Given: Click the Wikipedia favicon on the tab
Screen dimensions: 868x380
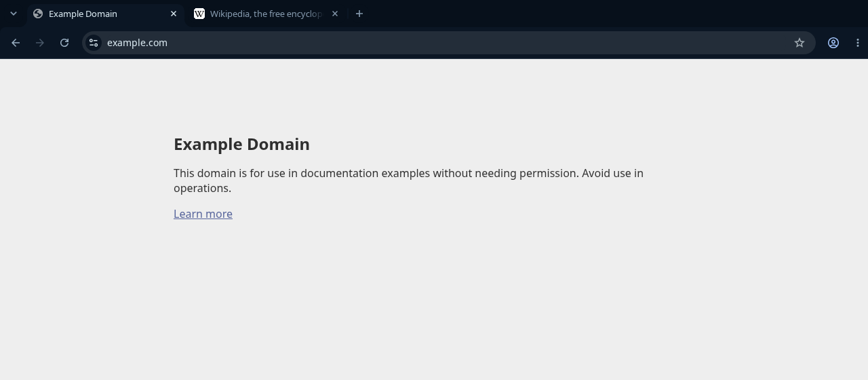Looking at the screenshot, I should 199,14.
